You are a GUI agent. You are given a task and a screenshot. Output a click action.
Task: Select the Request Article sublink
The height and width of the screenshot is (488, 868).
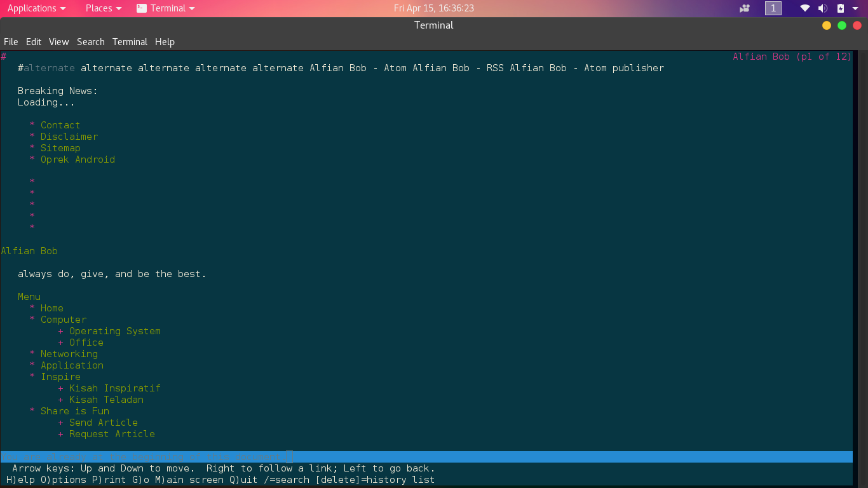(x=112, y=434)
